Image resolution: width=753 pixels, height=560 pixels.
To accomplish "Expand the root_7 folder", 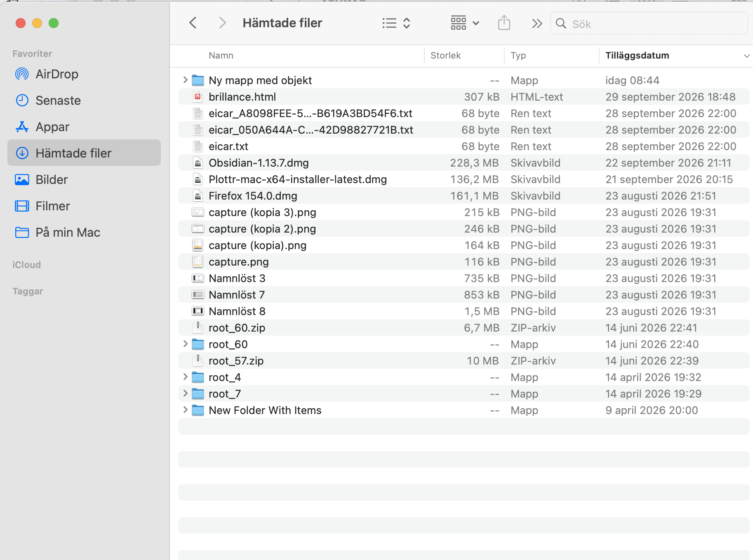I will pyautogui.click(x=185, y=393).
